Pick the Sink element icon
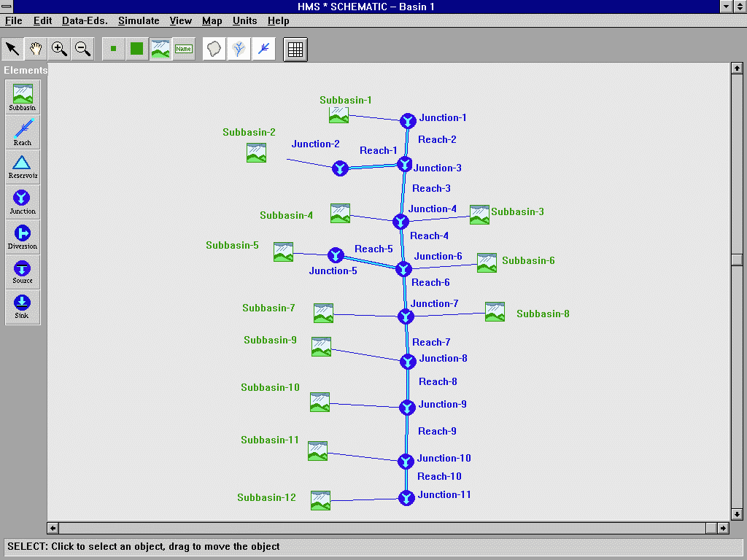This screenshot has width=747, height=560. tap(23, 306)
